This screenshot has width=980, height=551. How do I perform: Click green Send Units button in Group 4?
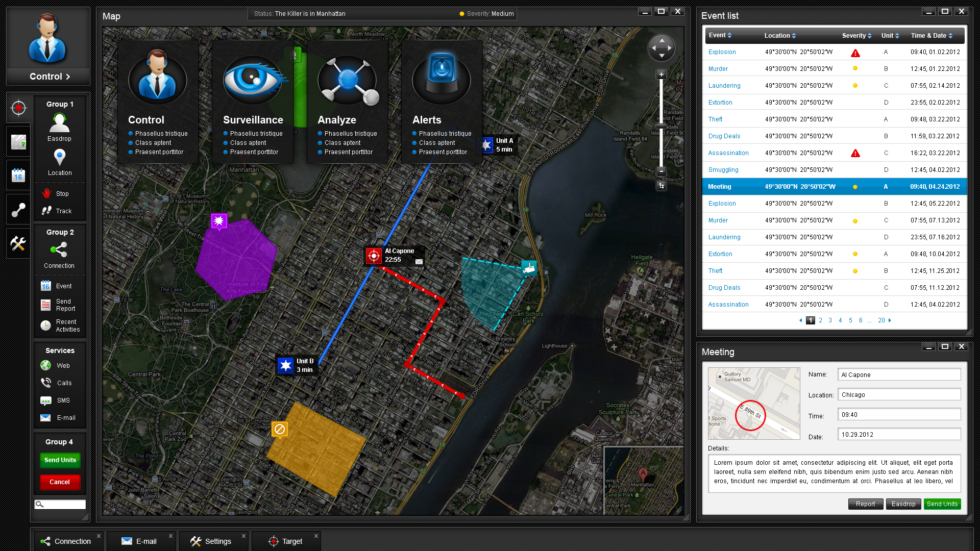(x=60, y=460)
